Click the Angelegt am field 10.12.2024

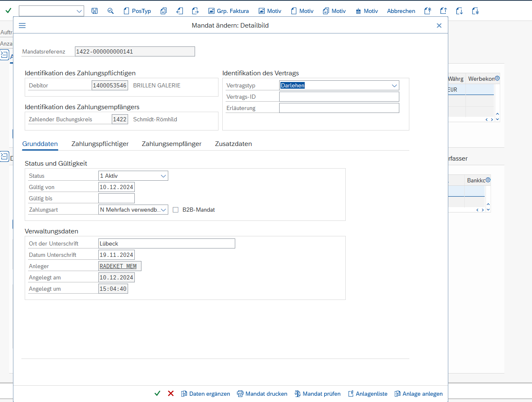tap(116, 277)
